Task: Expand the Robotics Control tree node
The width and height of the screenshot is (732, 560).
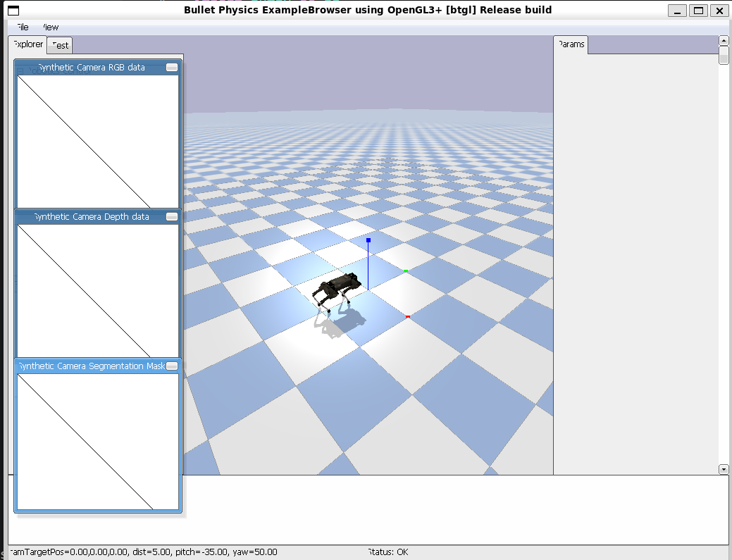Action: pyautogui.click(x=20, y=71)
